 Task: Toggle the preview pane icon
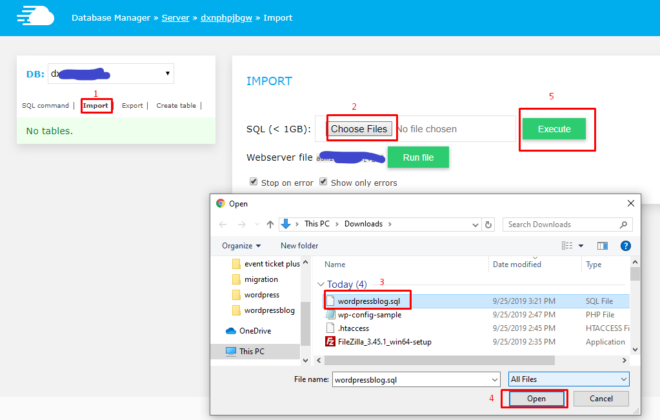click(x=602, y=246)
